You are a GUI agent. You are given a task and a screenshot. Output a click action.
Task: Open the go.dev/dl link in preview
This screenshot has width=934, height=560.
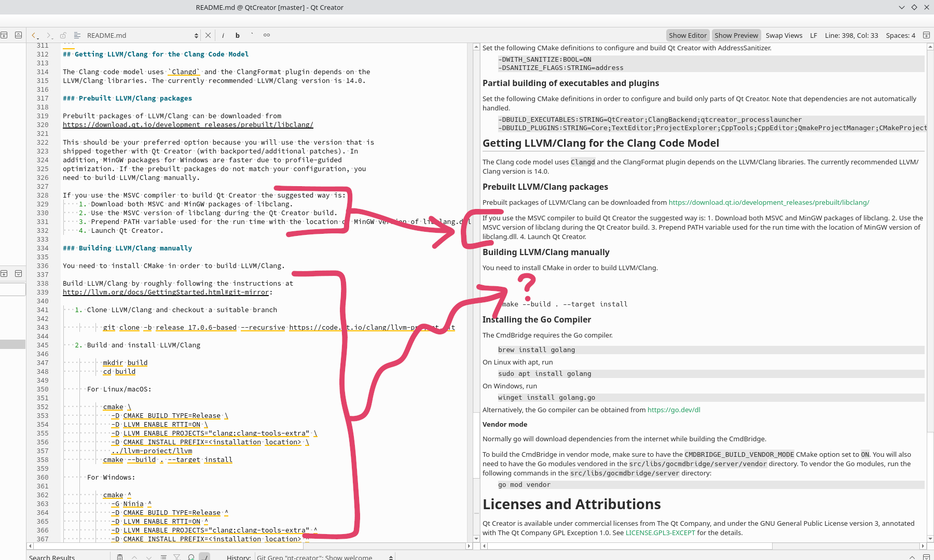[674, 410]
